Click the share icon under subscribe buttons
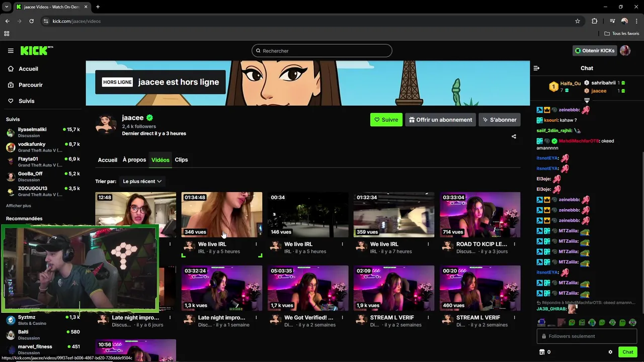644x362 pixels. coord(514,136)
